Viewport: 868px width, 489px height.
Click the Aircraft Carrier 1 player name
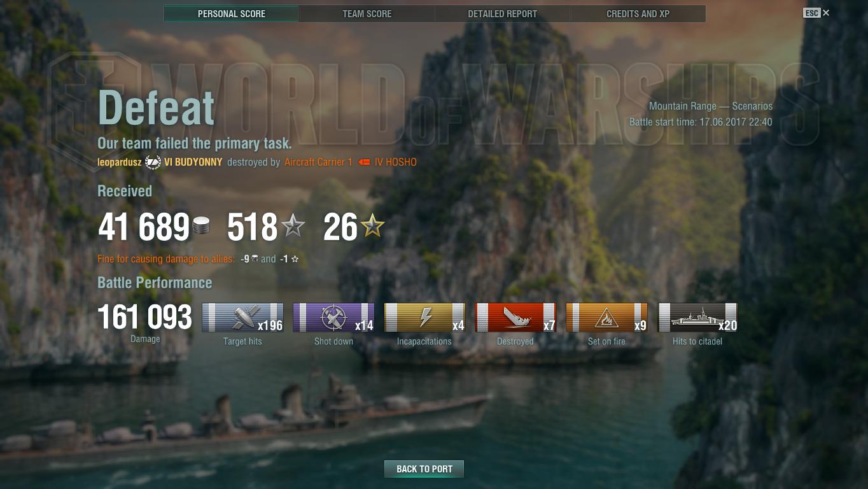point(318,162)
